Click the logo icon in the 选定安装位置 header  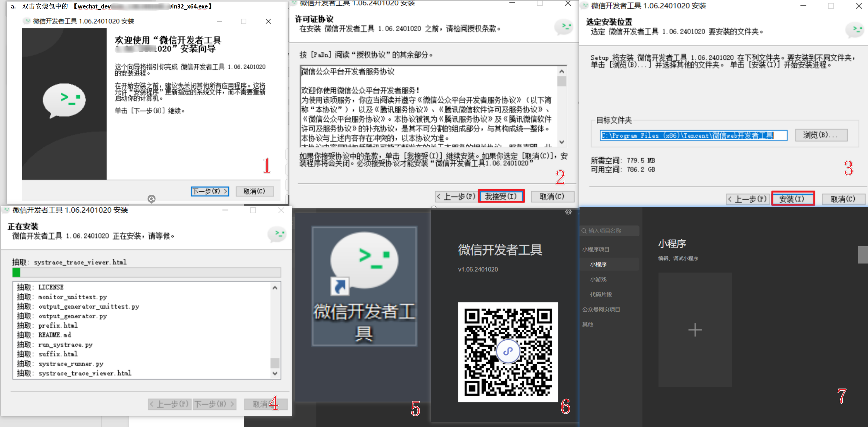point(855,30)
